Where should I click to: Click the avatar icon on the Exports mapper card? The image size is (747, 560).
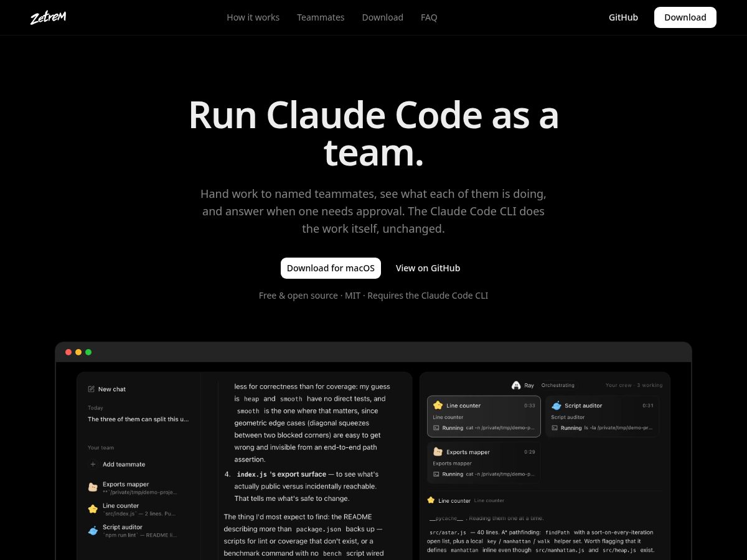[x=438, y=452]
